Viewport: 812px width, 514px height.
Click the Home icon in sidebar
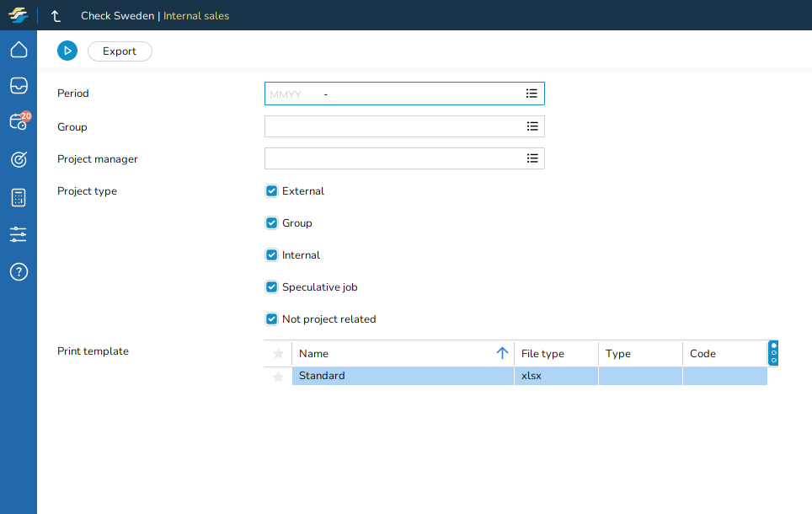19,50
